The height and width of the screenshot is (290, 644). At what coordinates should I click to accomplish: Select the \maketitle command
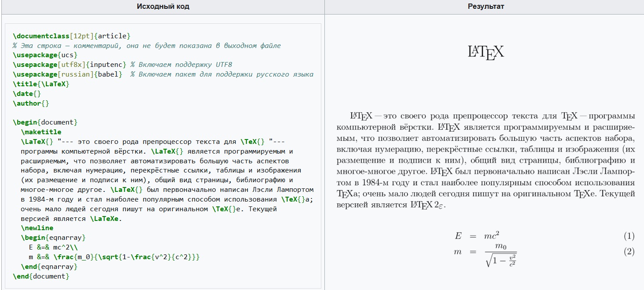(41, 132)
